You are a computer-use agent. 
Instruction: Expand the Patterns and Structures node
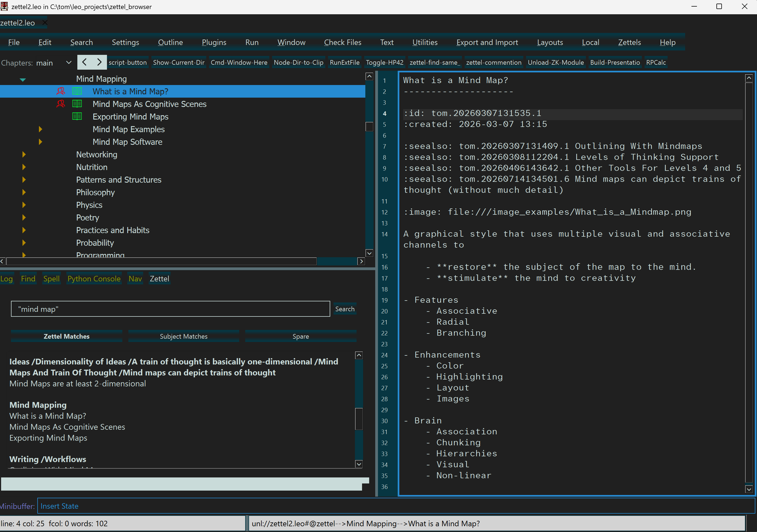click(24, 180)
